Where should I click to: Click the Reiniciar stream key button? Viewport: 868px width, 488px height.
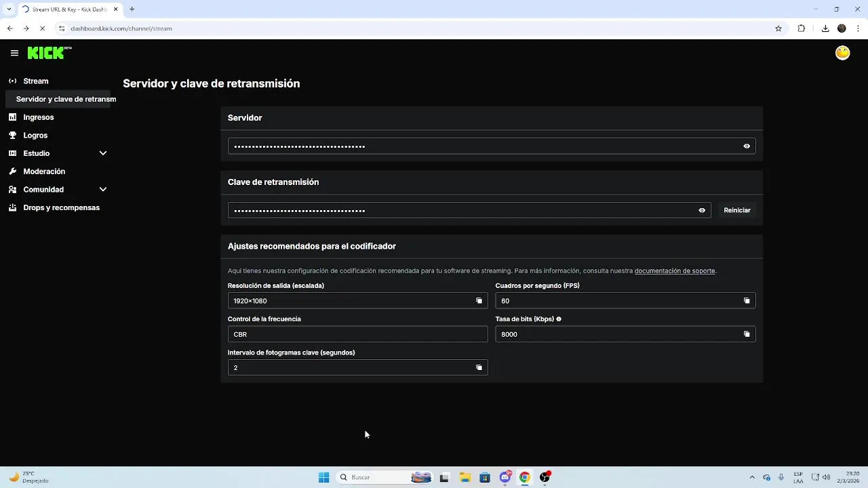737,211
